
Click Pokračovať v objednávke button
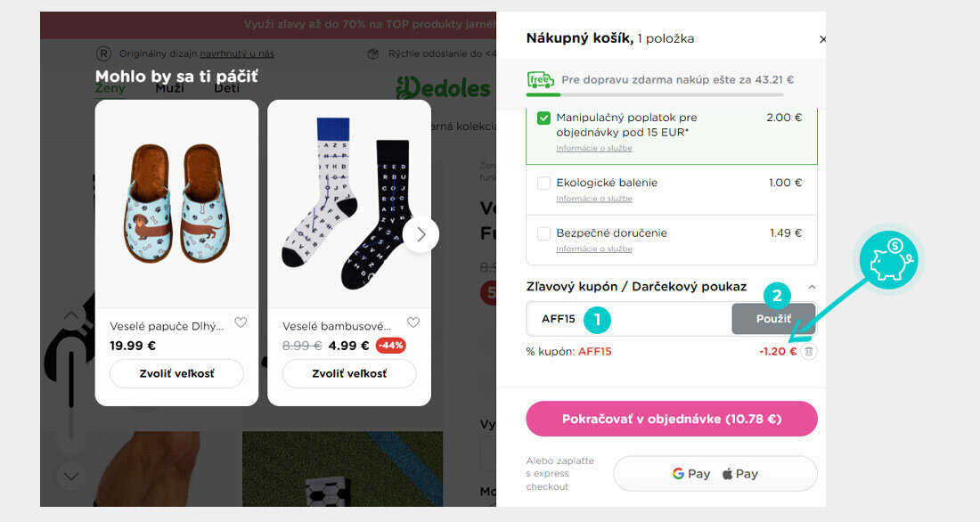point(671,419)
